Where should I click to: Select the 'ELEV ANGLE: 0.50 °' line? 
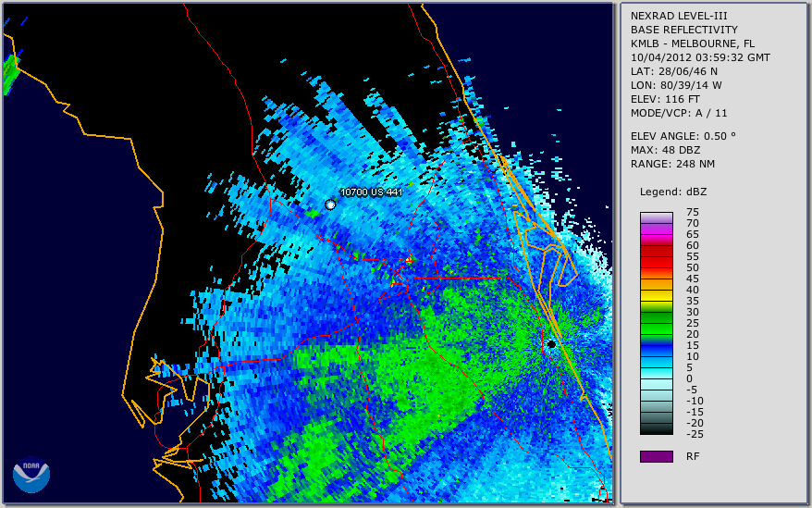[x=683, y=136]
